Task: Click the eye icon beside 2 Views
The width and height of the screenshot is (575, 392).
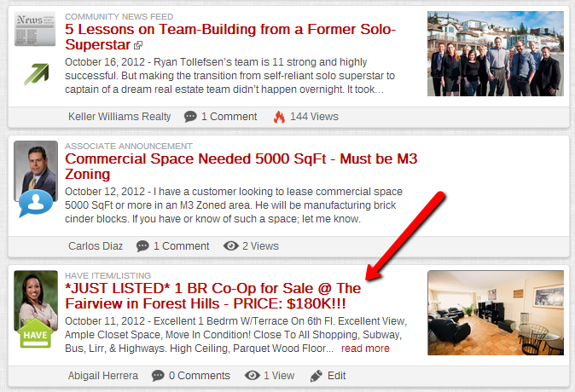Action: point(231,246)
